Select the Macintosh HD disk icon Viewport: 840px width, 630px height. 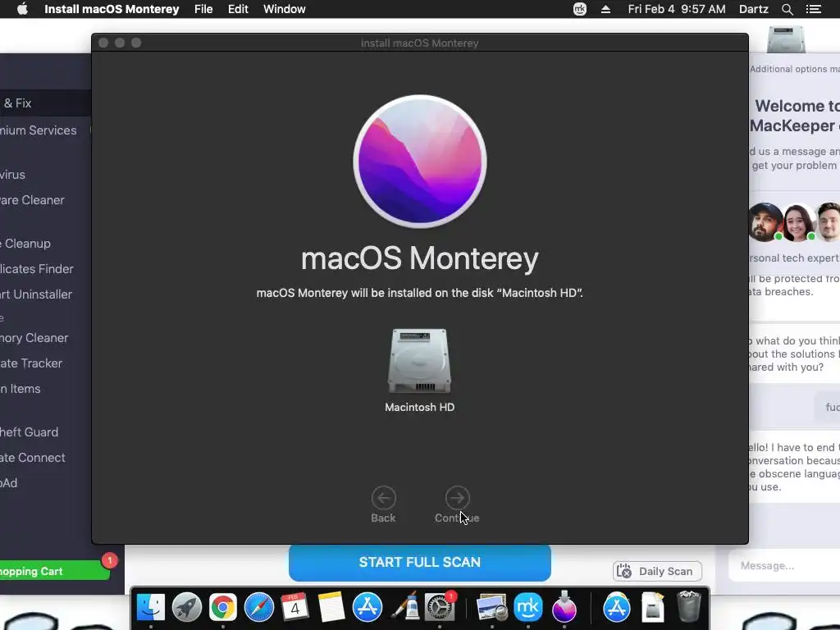[x=419, y=361]
